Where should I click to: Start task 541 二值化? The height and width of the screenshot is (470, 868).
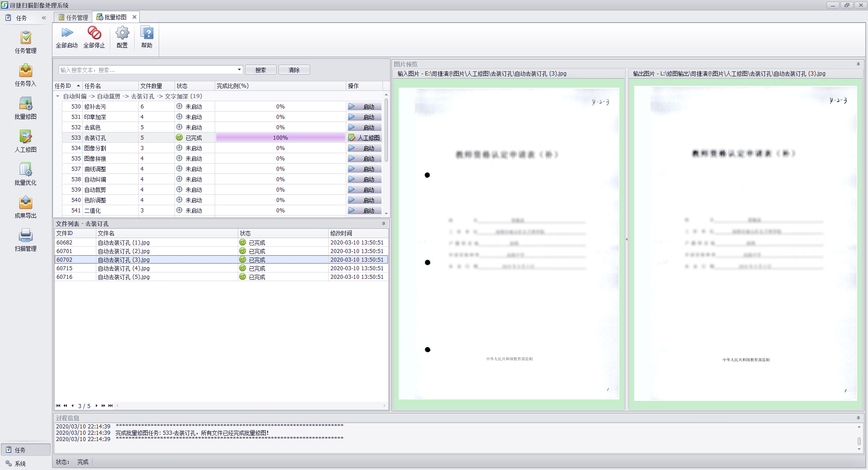coord(364,211)
